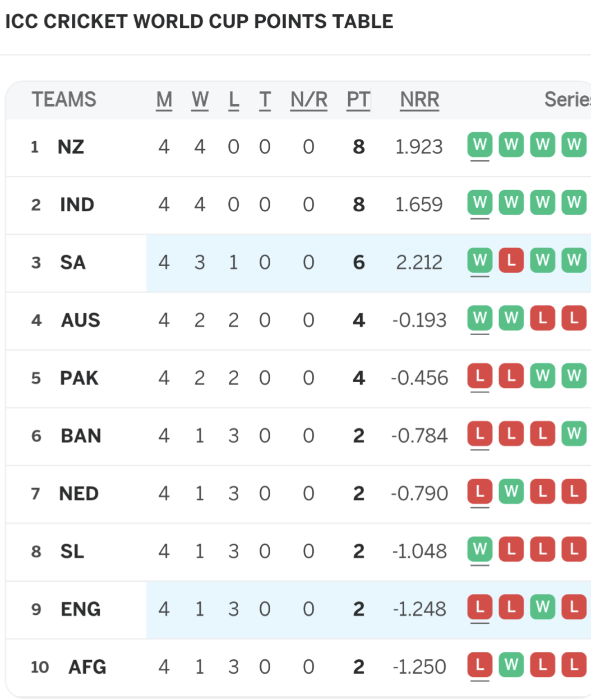
Task: Click the green W badge in AFG row
Action: click(x=511, y=664)
